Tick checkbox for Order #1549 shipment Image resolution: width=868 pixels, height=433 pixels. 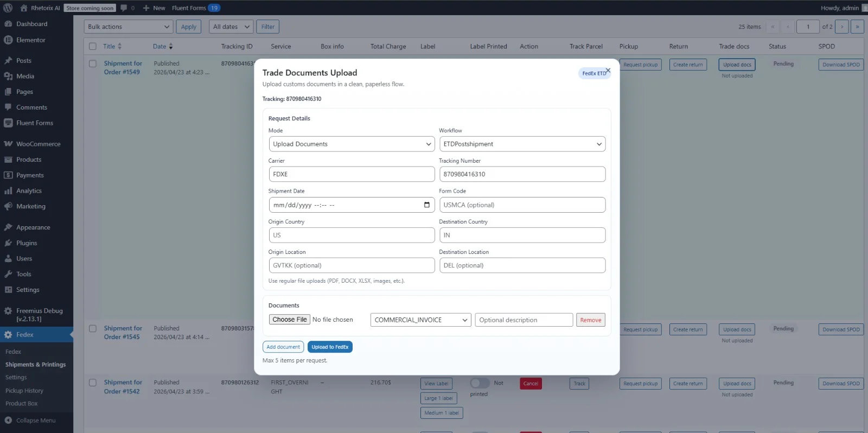[x=93, y=63]
